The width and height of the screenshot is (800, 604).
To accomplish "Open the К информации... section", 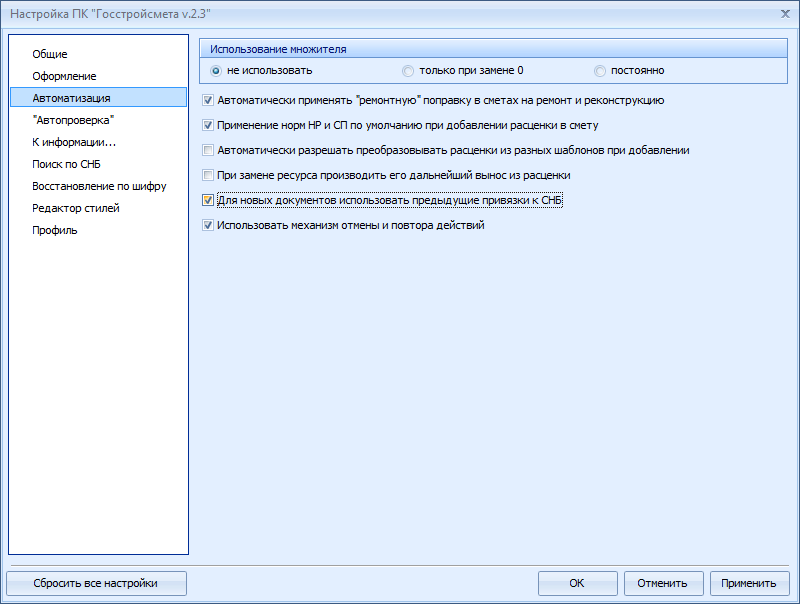I will click(x=98, y=142).
